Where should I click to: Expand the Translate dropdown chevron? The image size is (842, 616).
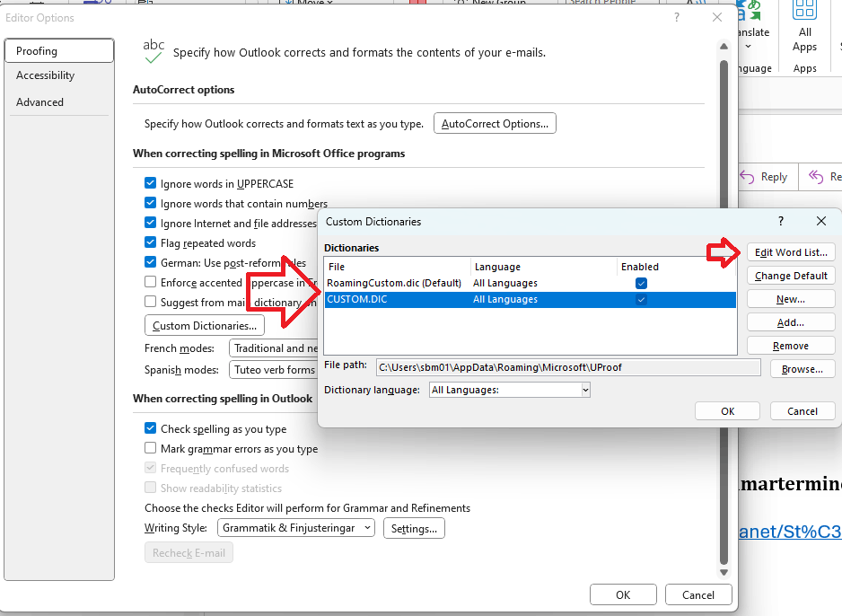tap(748, 46)
